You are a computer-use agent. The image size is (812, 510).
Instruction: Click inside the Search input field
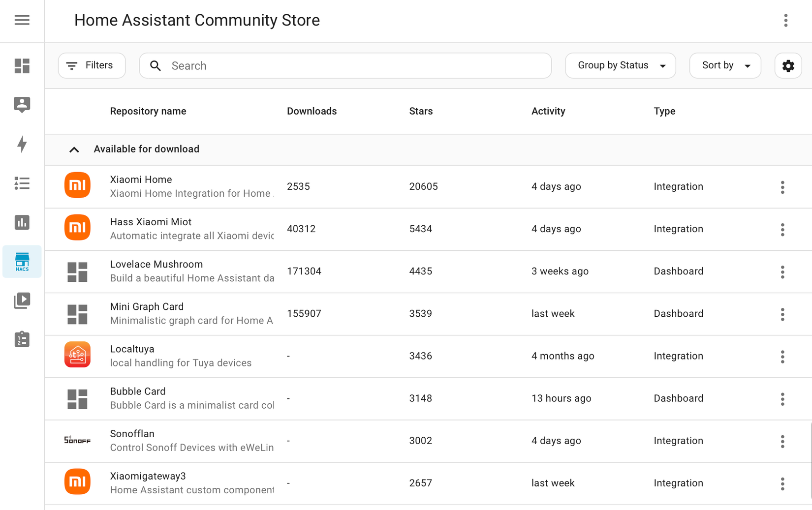(x=344, y=65)
